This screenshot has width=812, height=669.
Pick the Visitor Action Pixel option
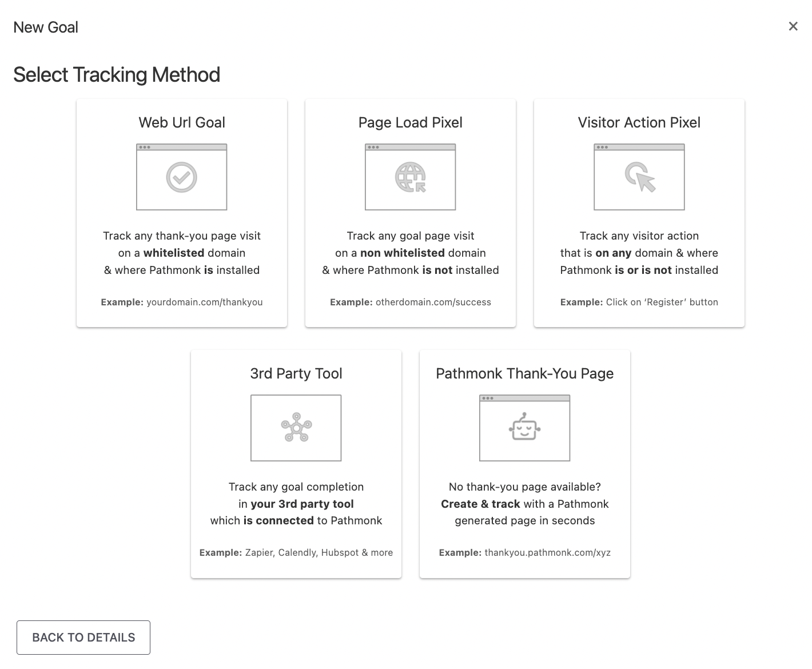coord(639,212)
